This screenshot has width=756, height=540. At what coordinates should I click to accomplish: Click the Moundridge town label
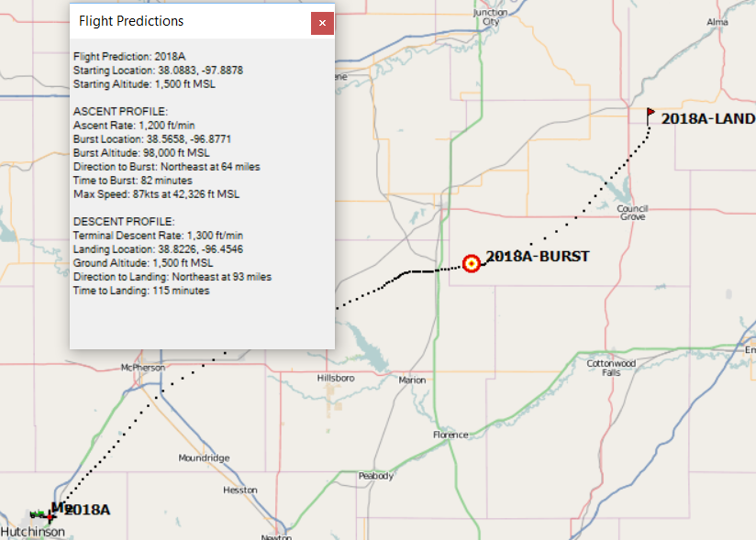pos(204,457)
